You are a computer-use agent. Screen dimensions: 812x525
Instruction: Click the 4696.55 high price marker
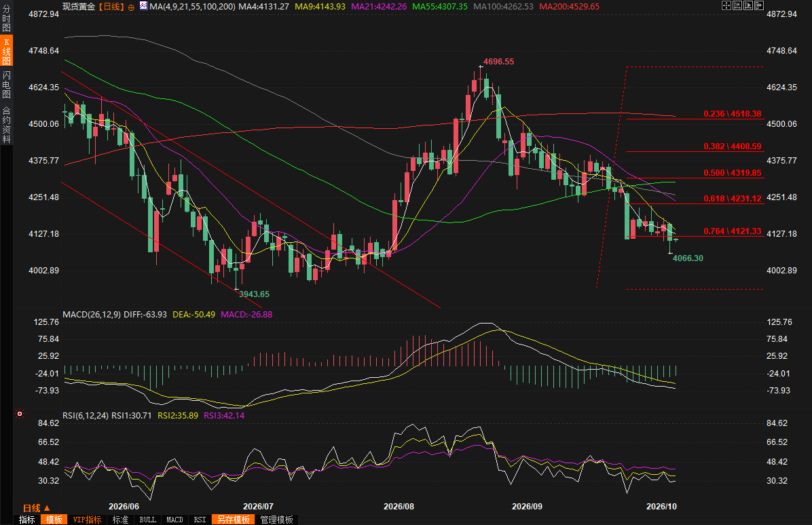pyautogui.click(x=499, y=62)
